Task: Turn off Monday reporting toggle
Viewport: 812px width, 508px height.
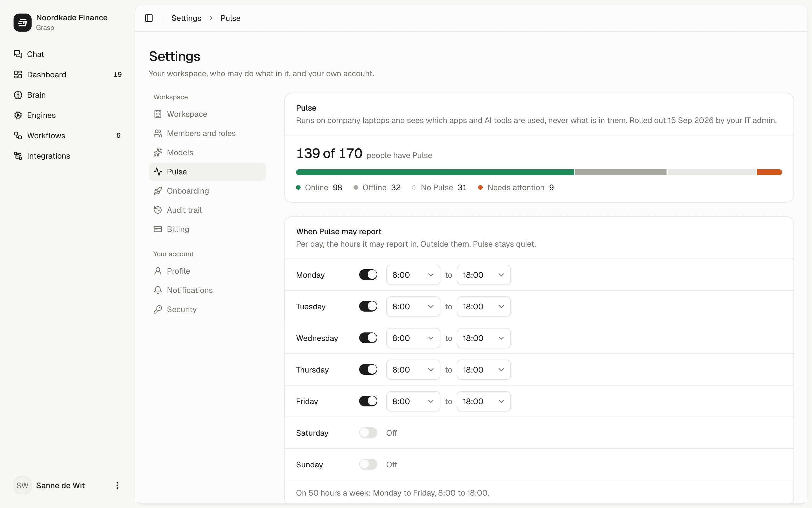Action: pyautogui.click(x=368, y=275)
